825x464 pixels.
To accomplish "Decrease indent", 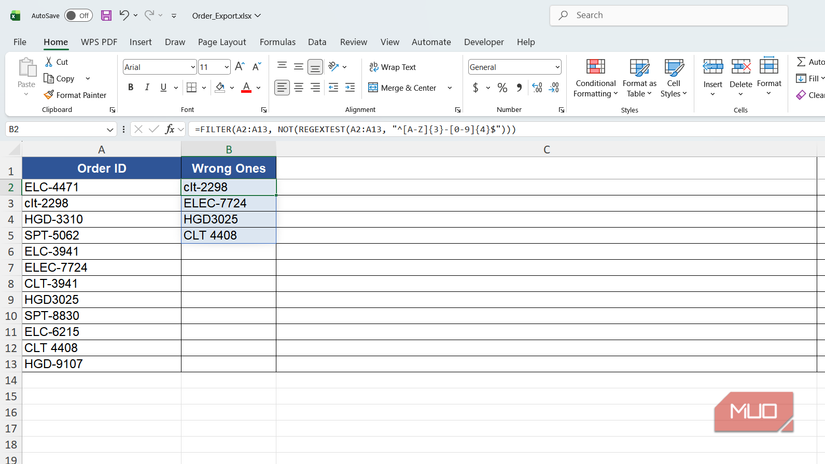I will (x=333, y=87).
